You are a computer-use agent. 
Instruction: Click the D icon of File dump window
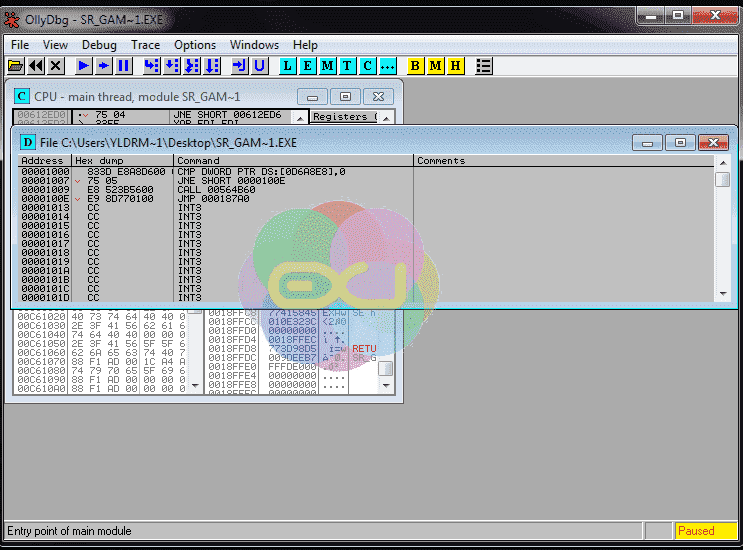click(28, 142)
